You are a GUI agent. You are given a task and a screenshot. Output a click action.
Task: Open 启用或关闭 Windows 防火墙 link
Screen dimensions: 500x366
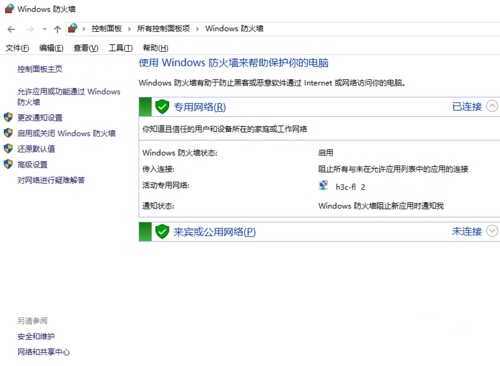pos(66,133)
